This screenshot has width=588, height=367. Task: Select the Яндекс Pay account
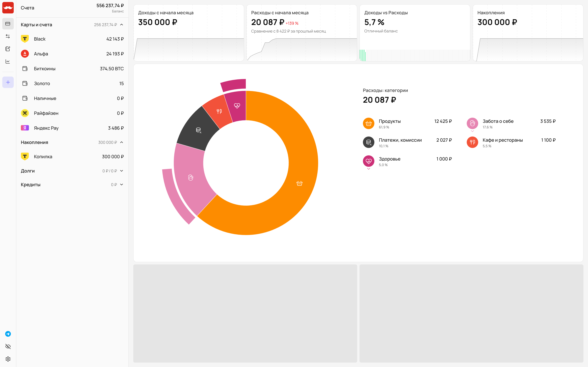72,128
